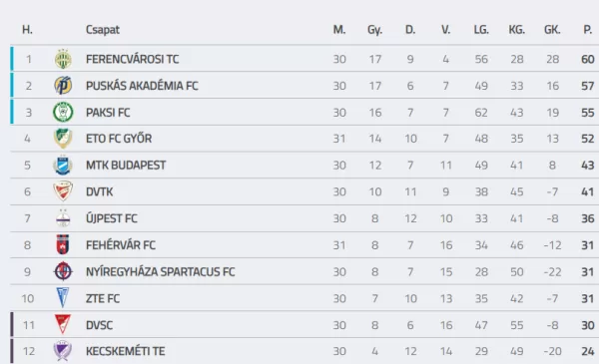Open the ETO FC Győr crest
This screenshot has width=599, height=364.
coord(63,139)
